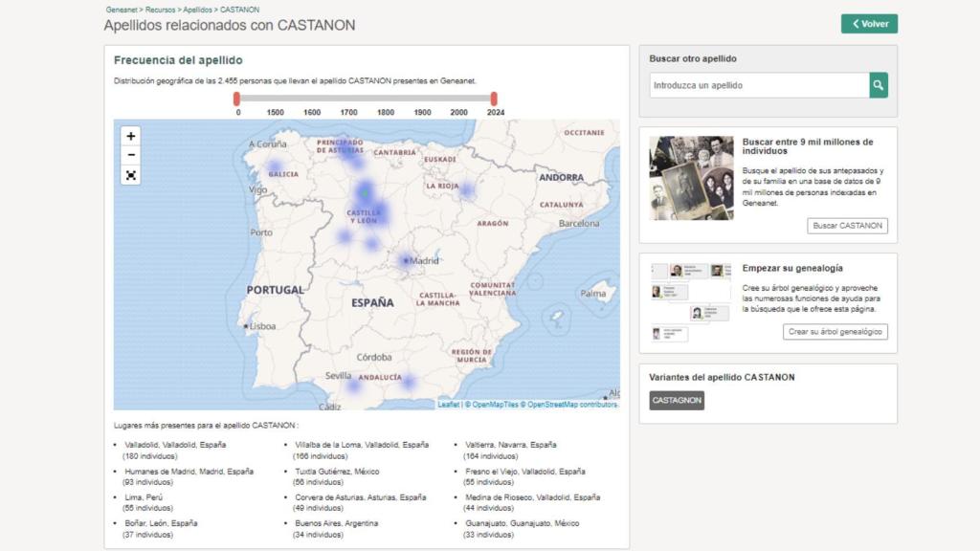Viewport: 980px width, 551px height.
Task: Click the back arrow on Volver button
Action: click(x=855, y=23)
